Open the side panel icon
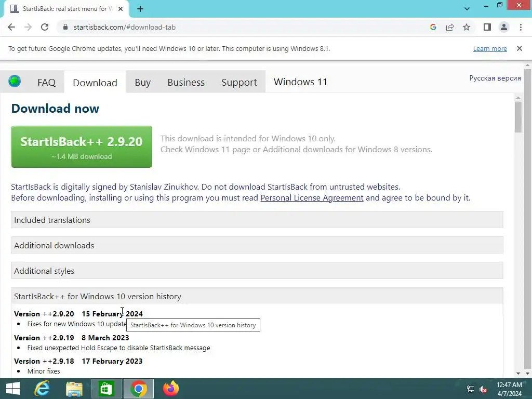532x399 pixels. pos(487,27)
